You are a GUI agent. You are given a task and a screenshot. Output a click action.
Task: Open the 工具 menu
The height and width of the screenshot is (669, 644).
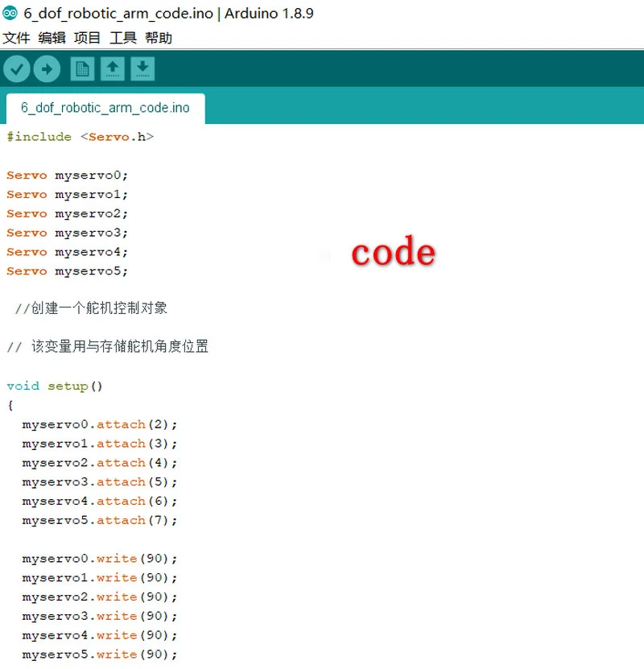pyautogui.click(x=123, y=38)
